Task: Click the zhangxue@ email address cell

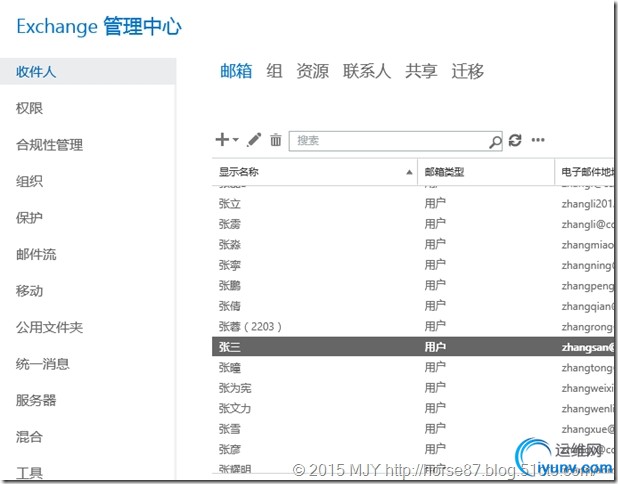Action: (588, 429)
